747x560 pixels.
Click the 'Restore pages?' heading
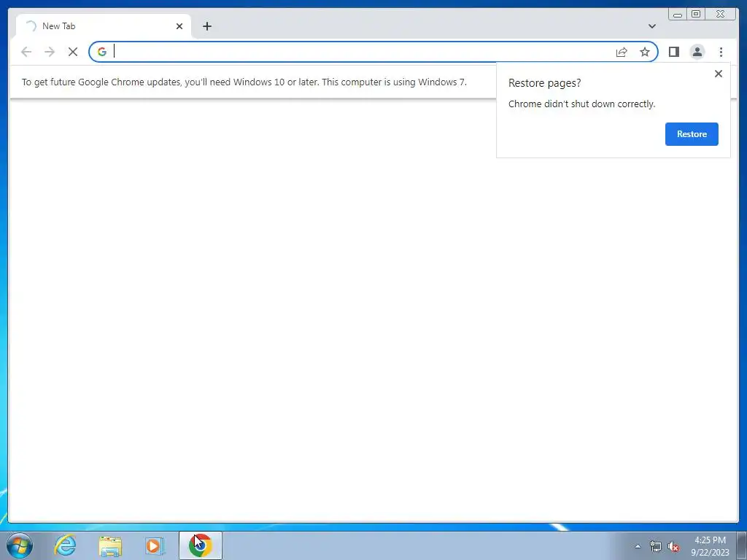pos(544,83)
